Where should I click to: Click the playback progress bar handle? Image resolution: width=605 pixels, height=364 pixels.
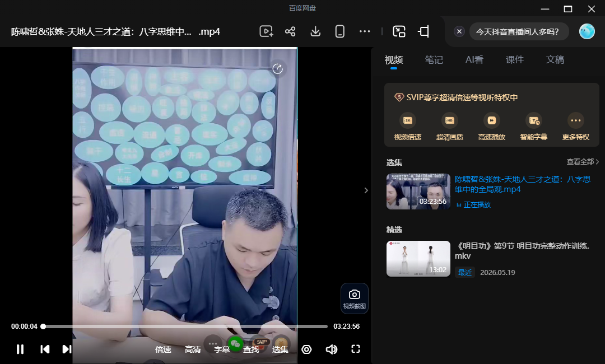tap(43, 326)
